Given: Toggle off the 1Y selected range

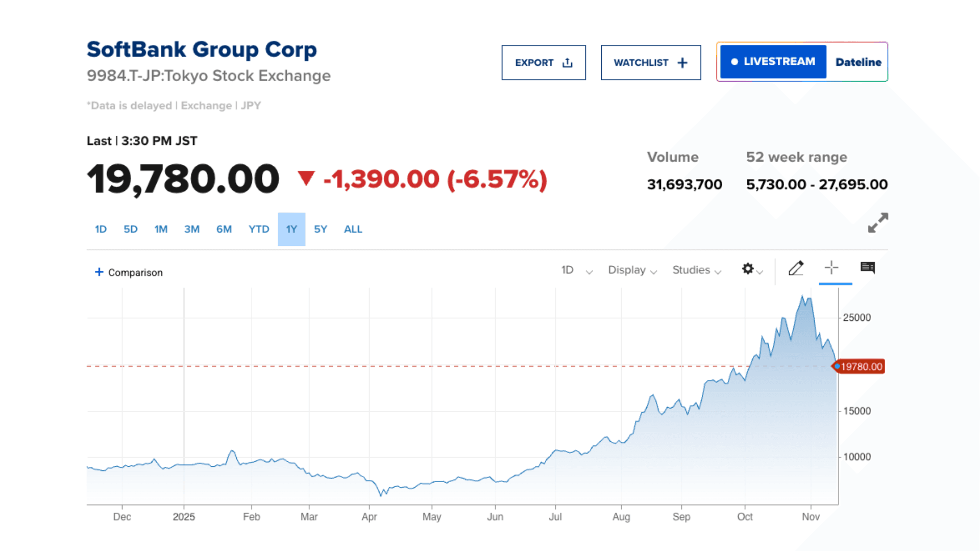Looking at the screenshot, I should coord(291,229).
